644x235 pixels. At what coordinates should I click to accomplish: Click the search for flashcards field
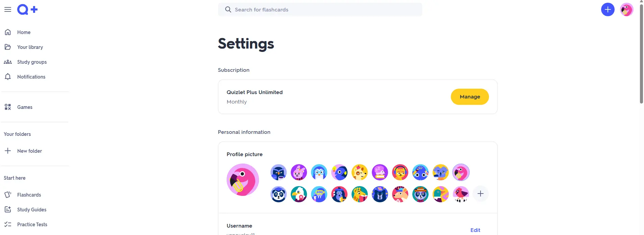320,9
